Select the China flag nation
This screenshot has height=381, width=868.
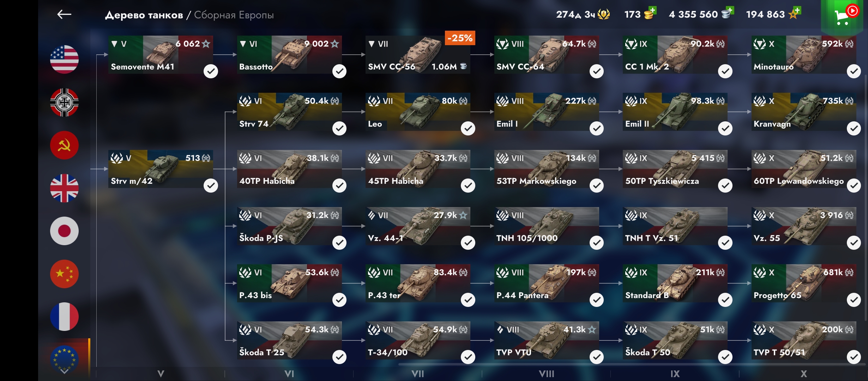click(64, 274)
